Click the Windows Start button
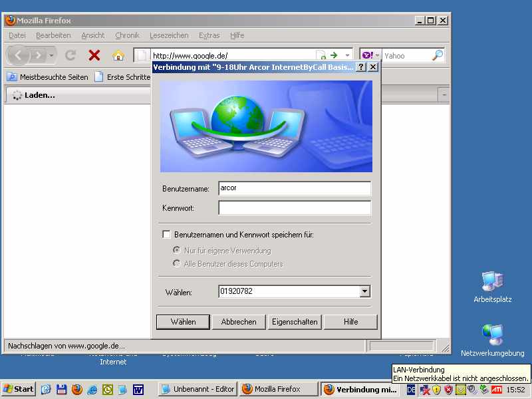The width and height of the screenshot is (532, 399). [x=19, y=389]
